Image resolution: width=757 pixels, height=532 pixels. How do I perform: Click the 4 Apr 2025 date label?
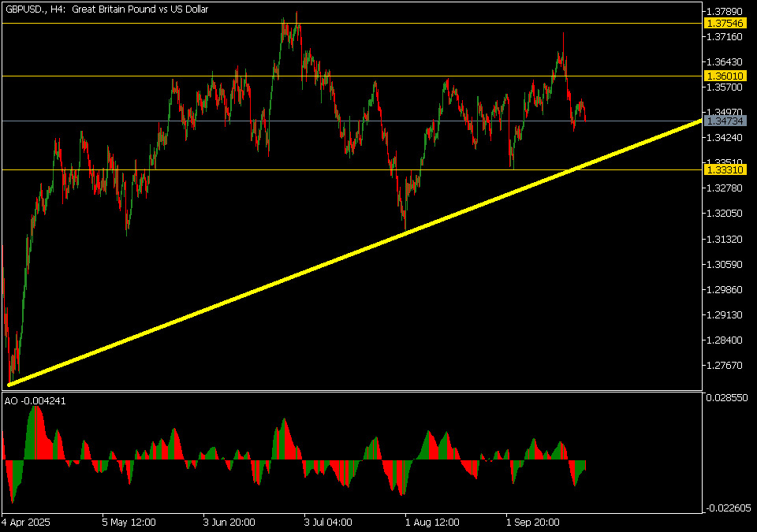pos(26,523)
